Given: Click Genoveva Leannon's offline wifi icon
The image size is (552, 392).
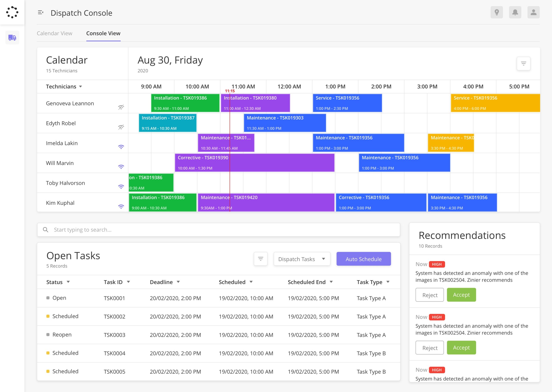Looking at the screenshot, I should pyautogui.click(x=121, y=107).
